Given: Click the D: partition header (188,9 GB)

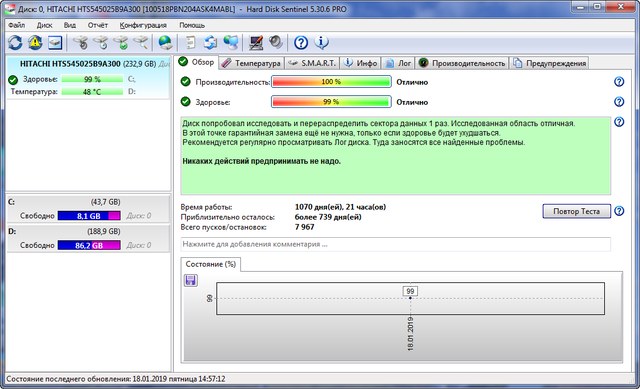Looking at the screenshot, I should [x=88, y=231].
